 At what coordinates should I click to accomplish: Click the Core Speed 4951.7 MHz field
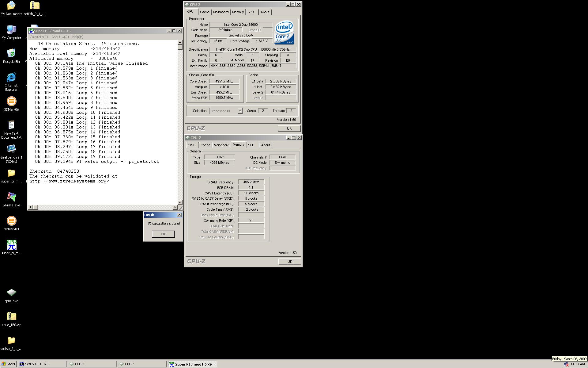(224, 81)
